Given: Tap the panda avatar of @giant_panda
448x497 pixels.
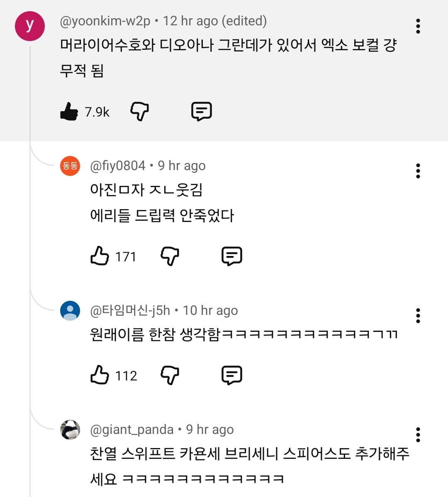Looking at the screenshot, I should (x=70, y=429).
